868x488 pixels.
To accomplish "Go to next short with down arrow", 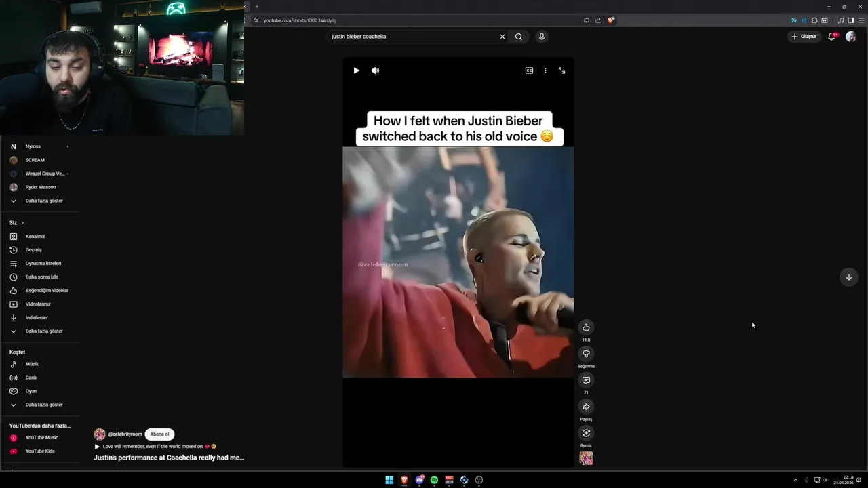I will [848, 277].
